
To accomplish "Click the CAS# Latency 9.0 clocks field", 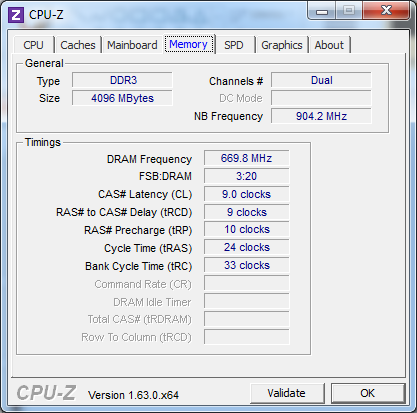I will 247,194.
